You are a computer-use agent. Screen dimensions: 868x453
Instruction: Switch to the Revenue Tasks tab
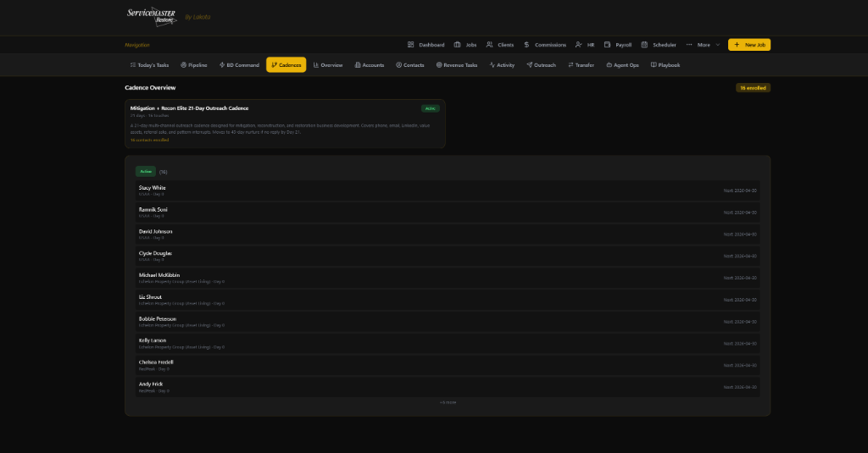tap(457, 64)
